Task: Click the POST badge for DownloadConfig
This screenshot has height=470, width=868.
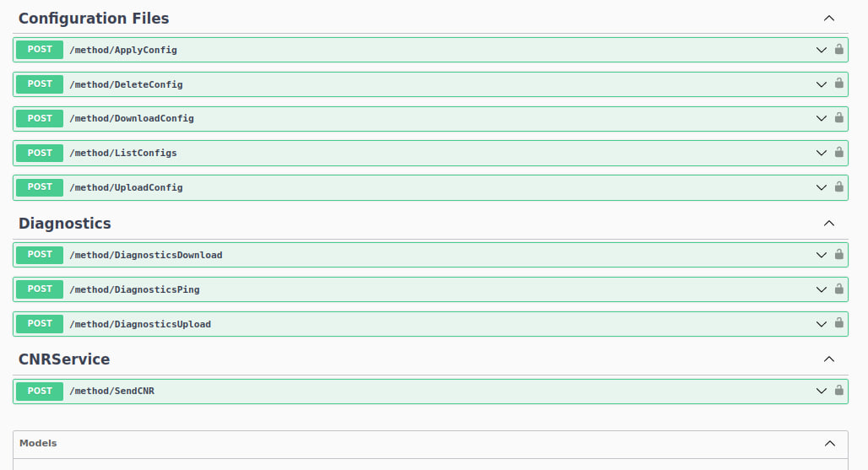Action: pyautogui.click(x=40, y=118)
